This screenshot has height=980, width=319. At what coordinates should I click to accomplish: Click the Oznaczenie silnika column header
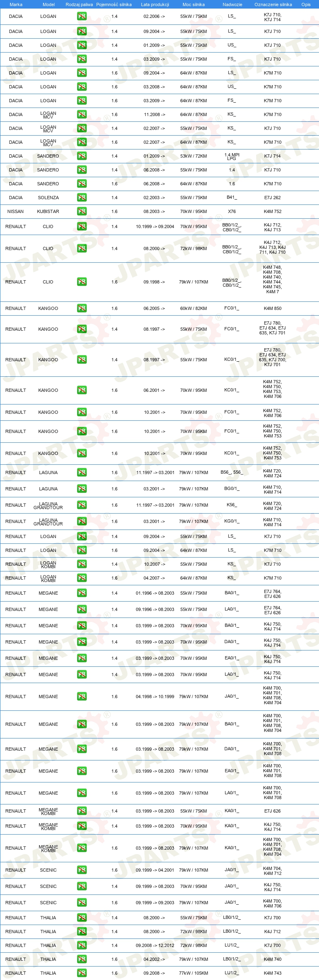pos(273,4)
